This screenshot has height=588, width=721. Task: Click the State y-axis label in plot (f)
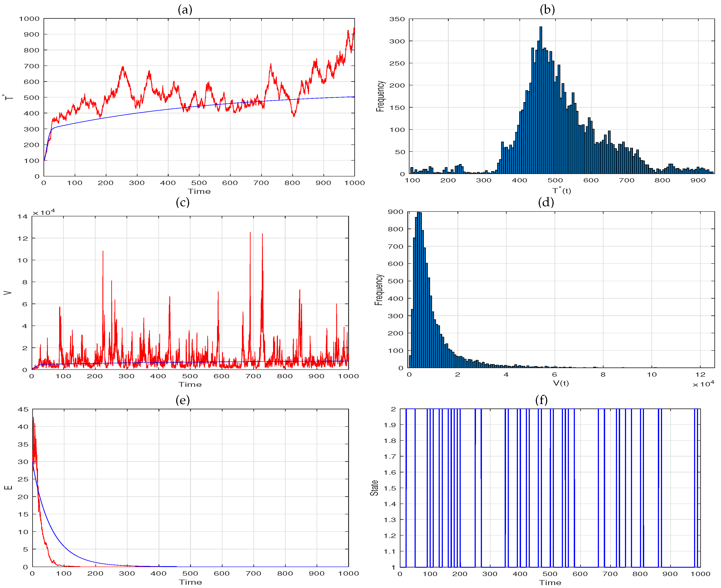374,488
